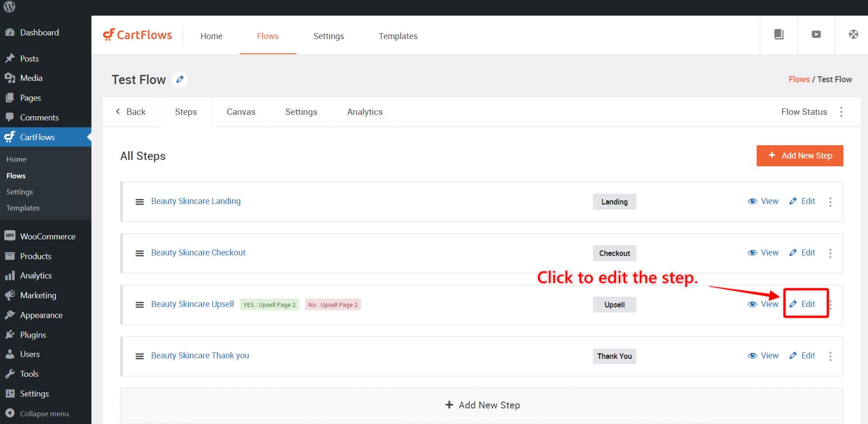Click the support lifebuoy icon in header
This screenshot has width=868, height=424.
coord(853,34)
